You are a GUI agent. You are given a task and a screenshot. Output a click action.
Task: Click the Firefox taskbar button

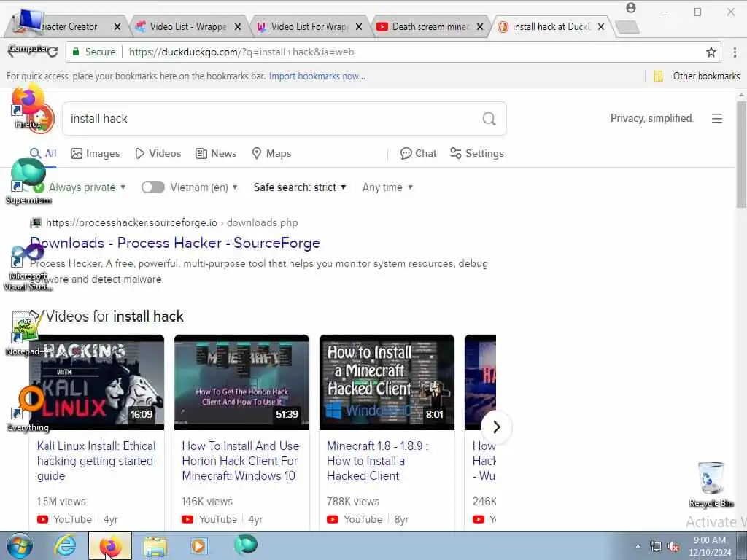pyautogui.click(x=110, y=545)
